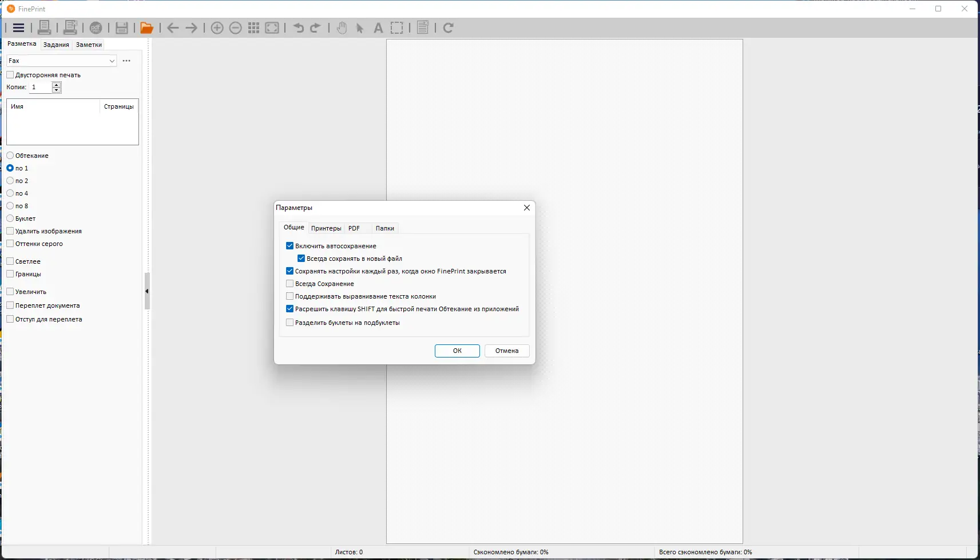Increase copies with the spinner up arrow
This screenshot has height=560, width=980.
[x=56, y=85]
